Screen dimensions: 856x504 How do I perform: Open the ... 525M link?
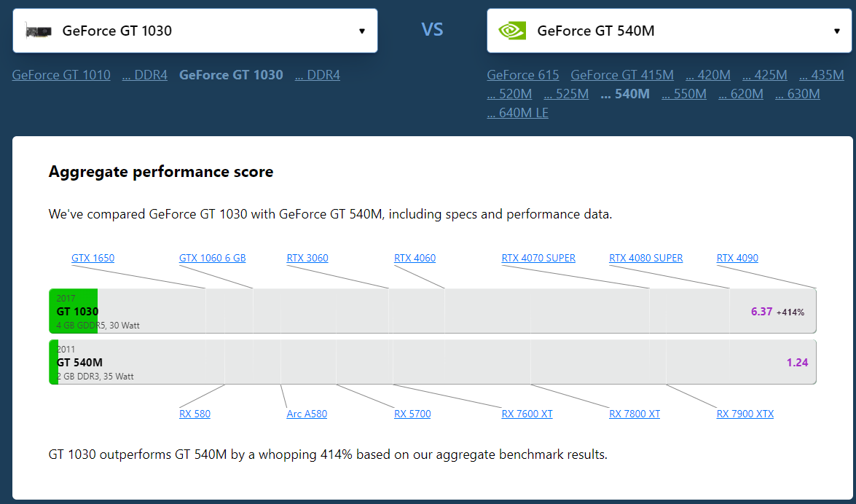coord(566,94)
